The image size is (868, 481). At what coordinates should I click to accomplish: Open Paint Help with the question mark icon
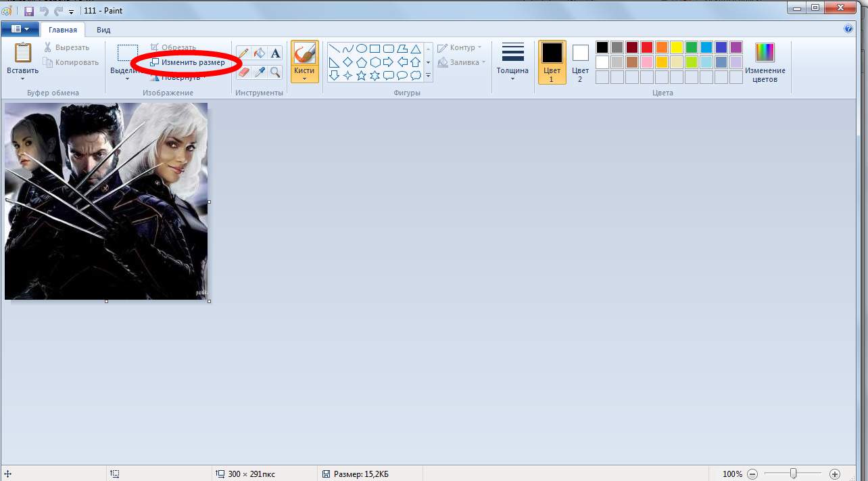[x=848, y=29]
